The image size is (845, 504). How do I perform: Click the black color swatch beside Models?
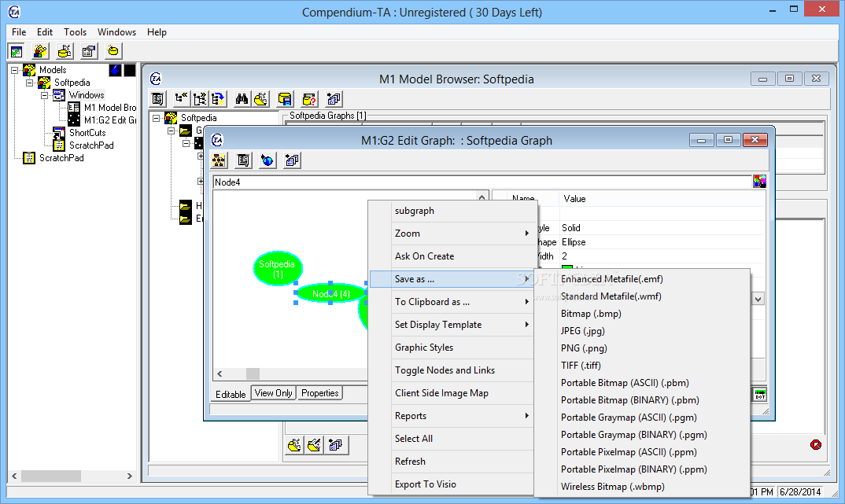tap(130, 70)
